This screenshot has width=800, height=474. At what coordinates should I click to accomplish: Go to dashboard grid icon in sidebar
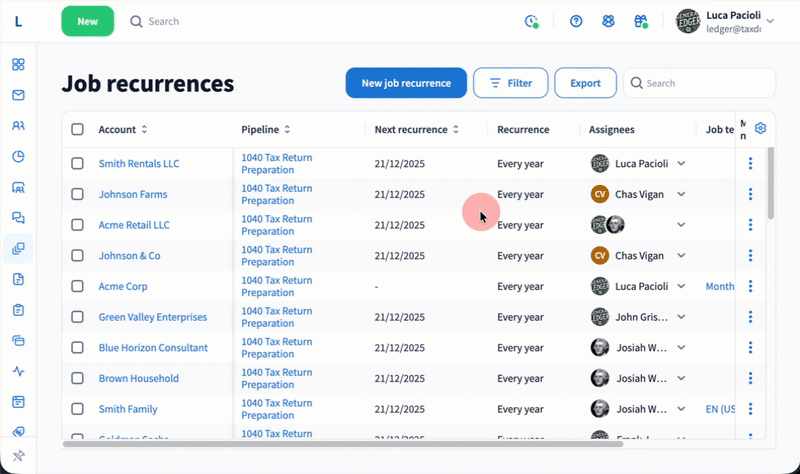tap(18, 65)
